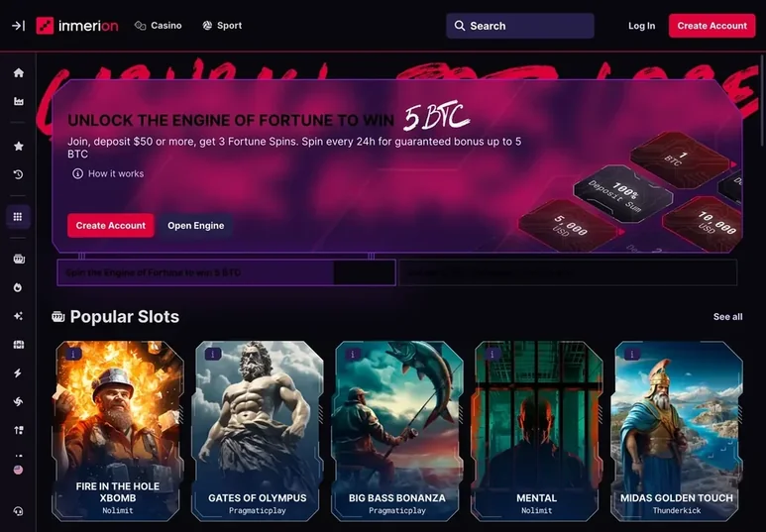Open slots category sidebar icon
Screen dimensions: 766x532
(19, 259)
